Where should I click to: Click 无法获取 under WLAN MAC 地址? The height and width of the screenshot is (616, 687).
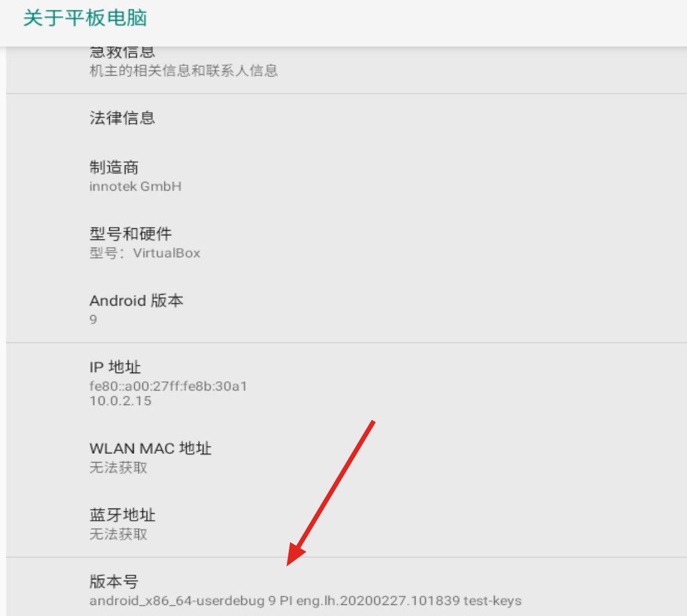click(x=119, y=468)
